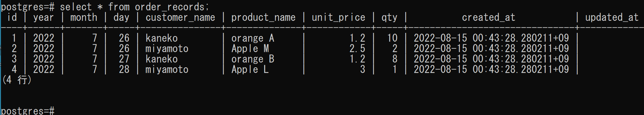Select the 'orange B' product cell
The image size is (644, 115).
[253, 59]
